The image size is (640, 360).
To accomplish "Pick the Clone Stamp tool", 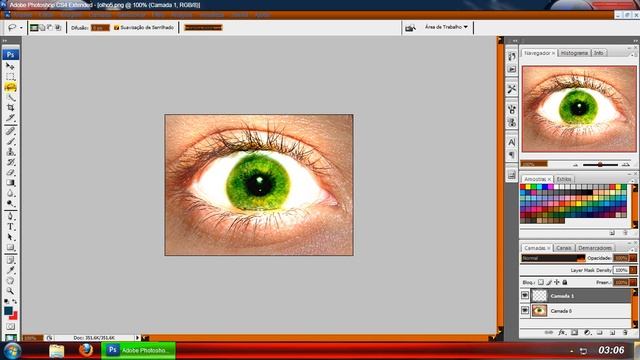I will tap(10, 152).
